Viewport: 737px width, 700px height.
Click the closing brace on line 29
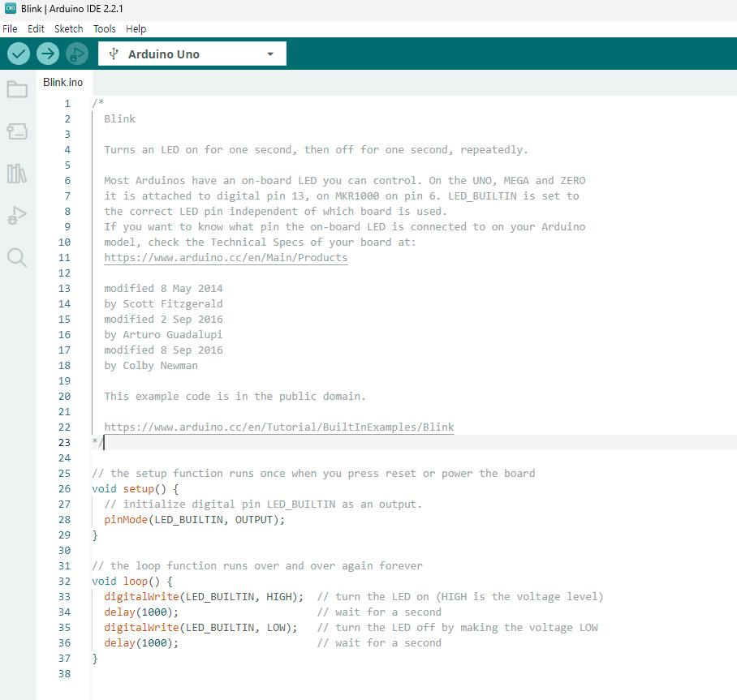95,535
